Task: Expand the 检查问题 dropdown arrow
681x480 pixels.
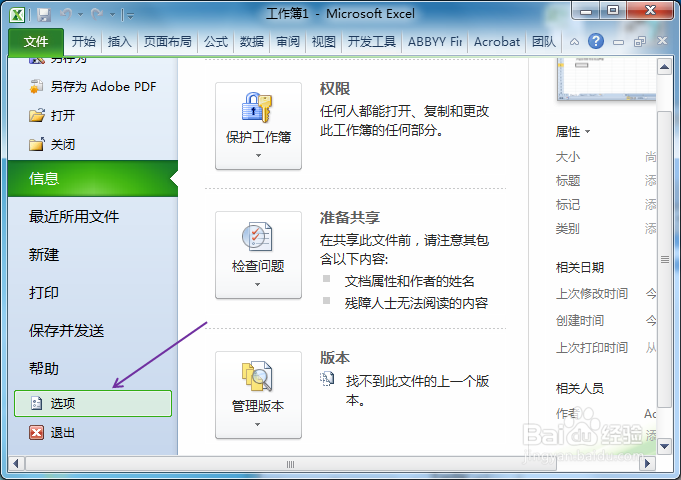Action: pos(258,285)
